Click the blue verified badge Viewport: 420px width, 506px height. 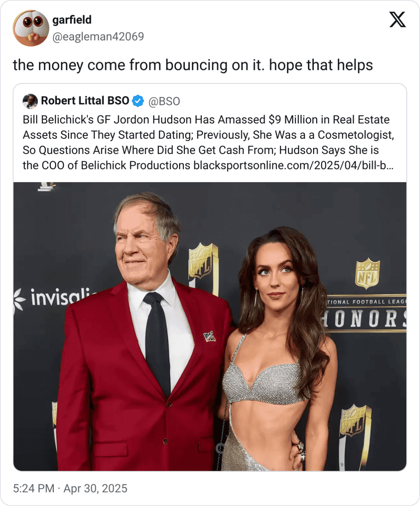[138, 101]
